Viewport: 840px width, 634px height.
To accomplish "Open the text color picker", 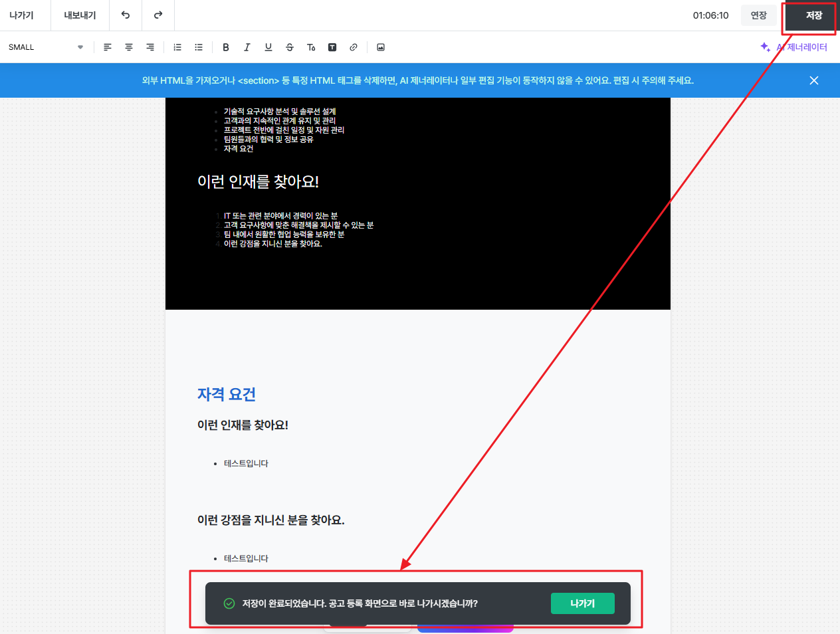I will point(311,47).
